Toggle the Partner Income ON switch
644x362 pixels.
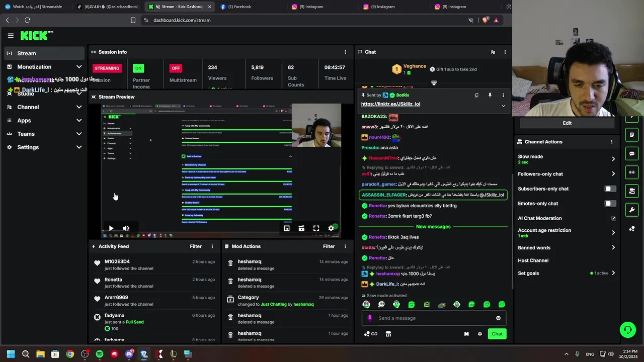[x=138, y=68]
